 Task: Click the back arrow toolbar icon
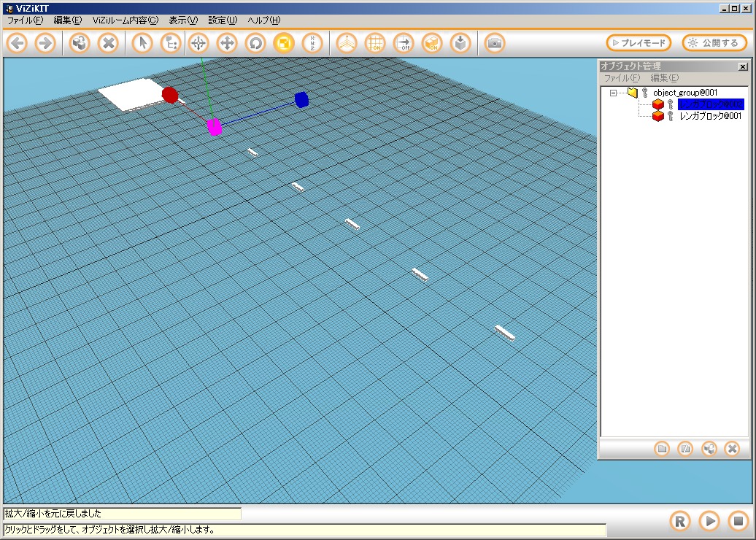[x=18, y=43]
